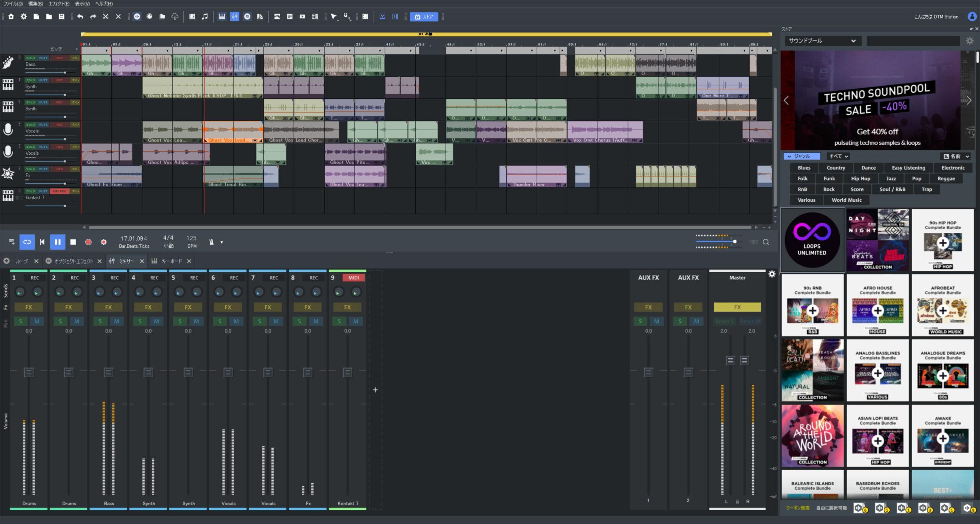The image size is (980, 524).
Task: Open the Mixer from the toolbar
Action: [235, 17]
